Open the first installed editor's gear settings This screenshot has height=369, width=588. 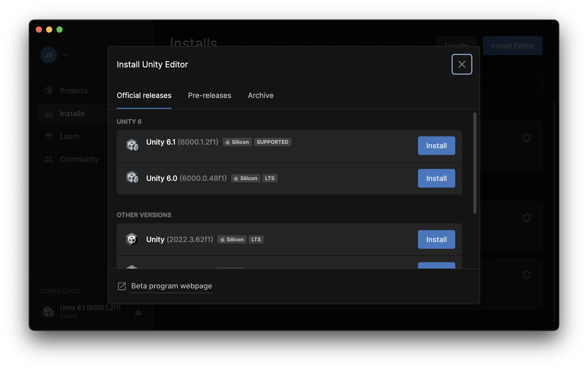(x=526, y=138)
